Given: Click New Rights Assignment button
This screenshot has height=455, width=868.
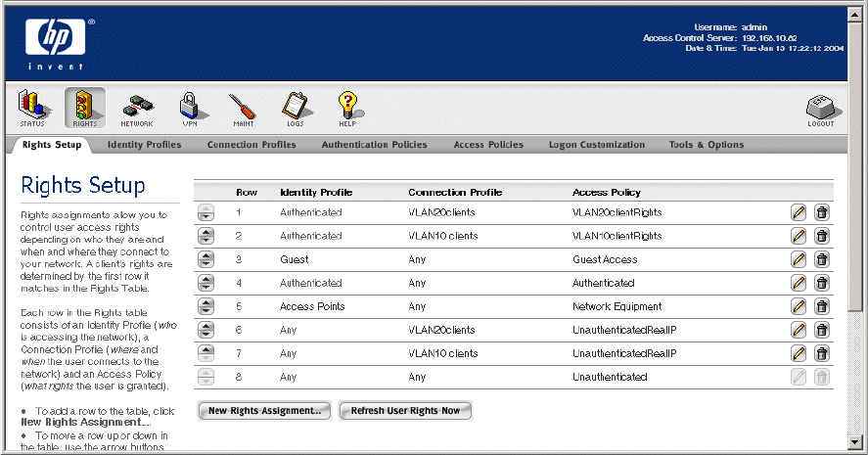Looking at the screenshot, I should [x=264, y=411].
